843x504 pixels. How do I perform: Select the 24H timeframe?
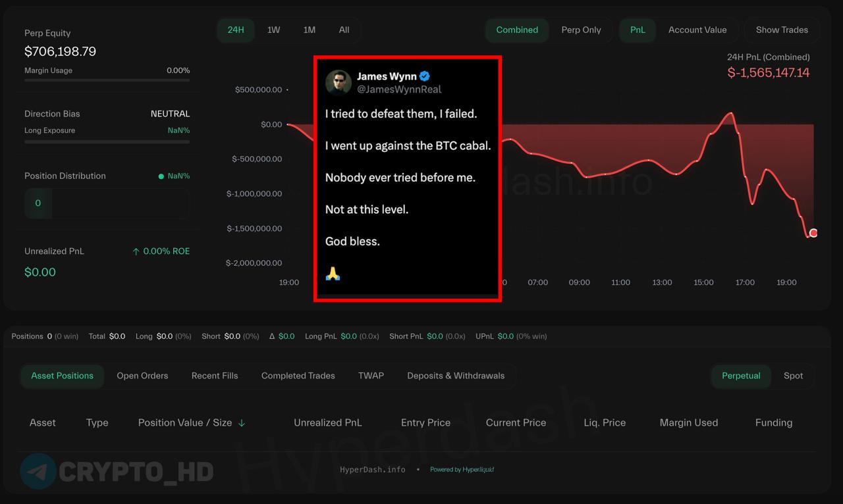coord(236,30)
